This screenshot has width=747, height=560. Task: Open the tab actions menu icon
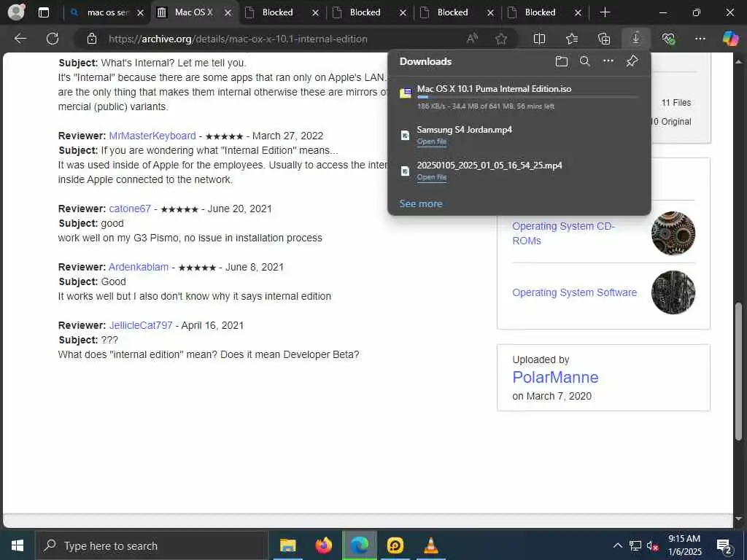coord(43,12)
